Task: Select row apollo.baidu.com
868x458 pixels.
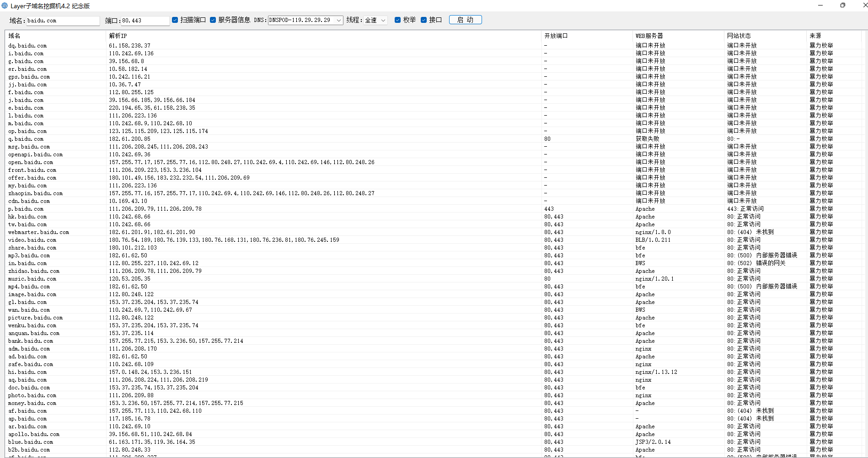Action: [x=434, y=434]
